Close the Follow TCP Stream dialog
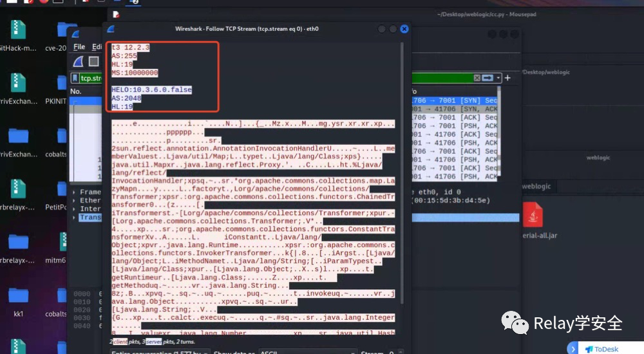The height and width of the screenshot is (354, 644). coord(404,29)
